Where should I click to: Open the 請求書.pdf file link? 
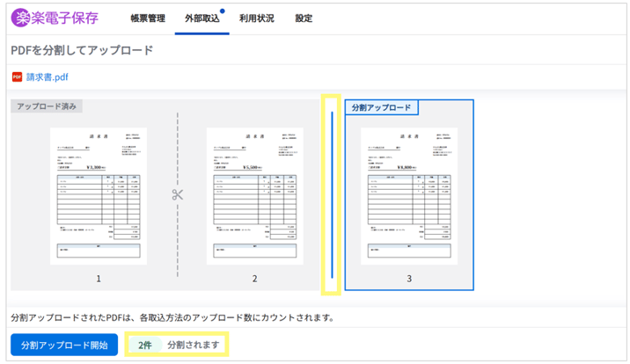click(47, 77)
